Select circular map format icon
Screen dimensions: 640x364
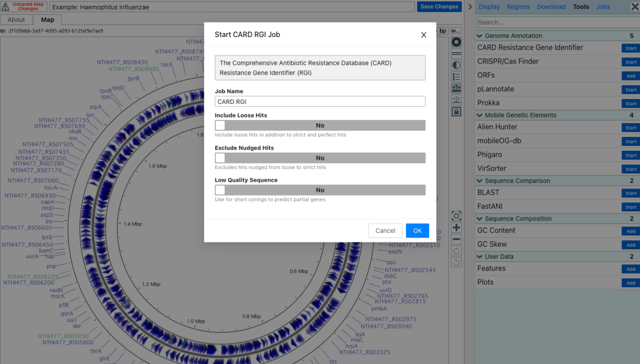[x=456, y=42]
